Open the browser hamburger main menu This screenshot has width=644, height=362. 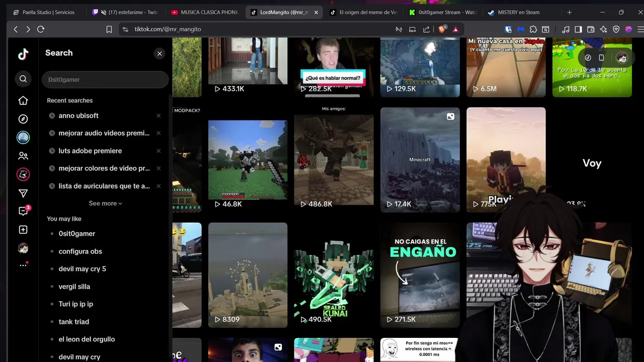[x=640, y=29]
